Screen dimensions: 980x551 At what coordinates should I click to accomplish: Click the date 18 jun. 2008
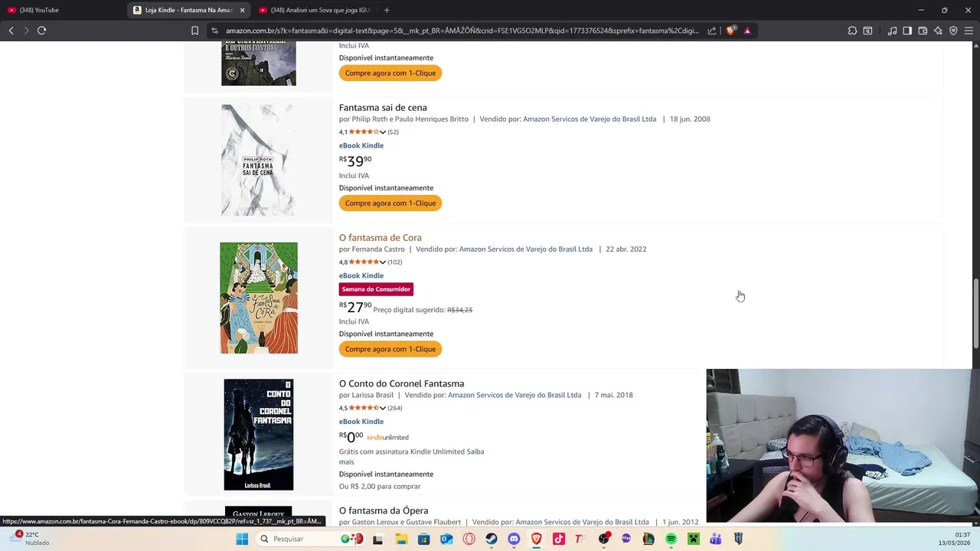click(690, 119)
